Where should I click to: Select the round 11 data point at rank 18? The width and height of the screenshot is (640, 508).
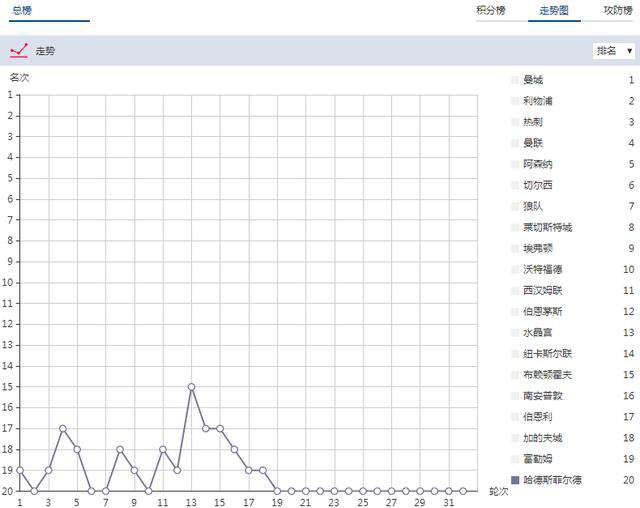pos(163,449)
